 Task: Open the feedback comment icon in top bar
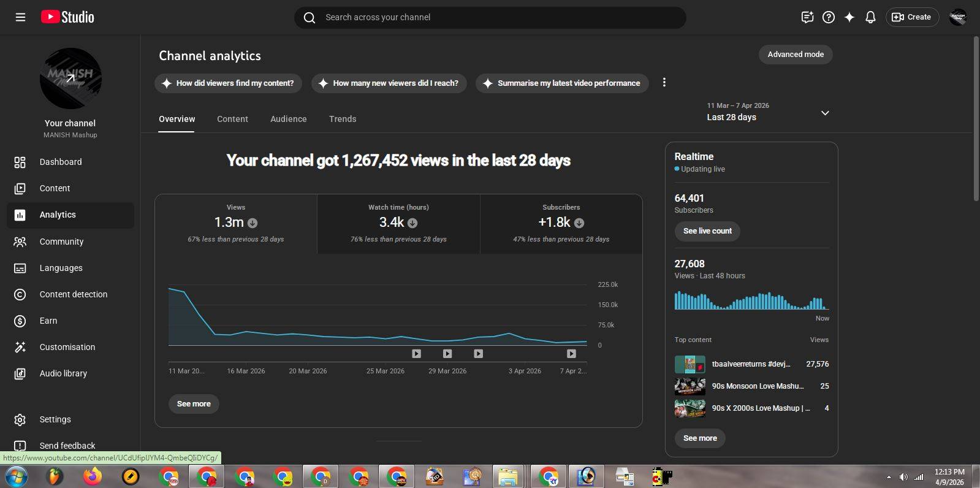(807, 17)
